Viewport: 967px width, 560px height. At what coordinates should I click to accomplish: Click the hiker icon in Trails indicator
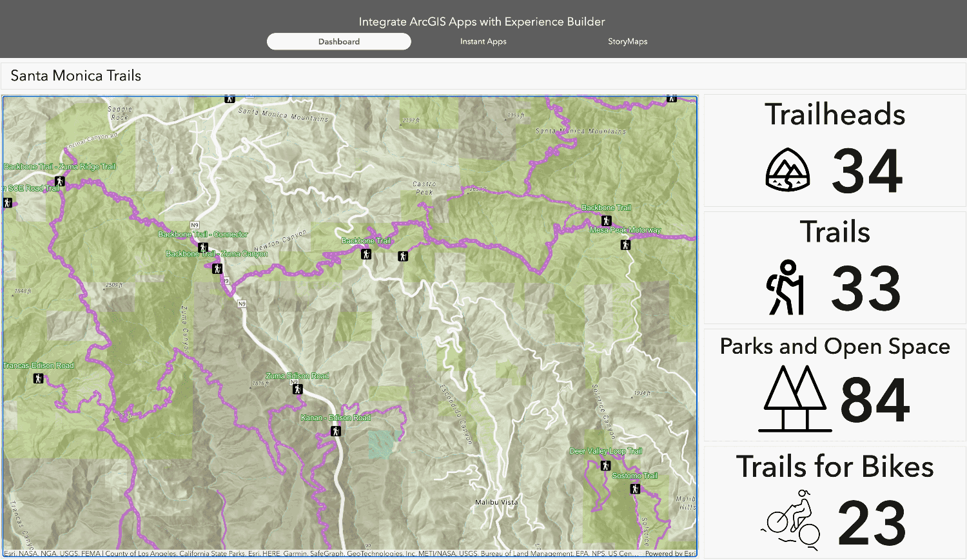(785, 287)
